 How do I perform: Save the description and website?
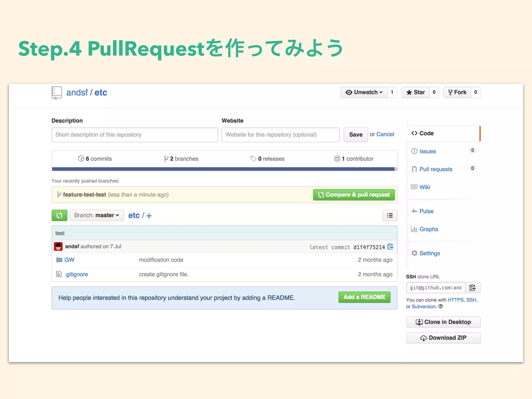click(356, 135)
